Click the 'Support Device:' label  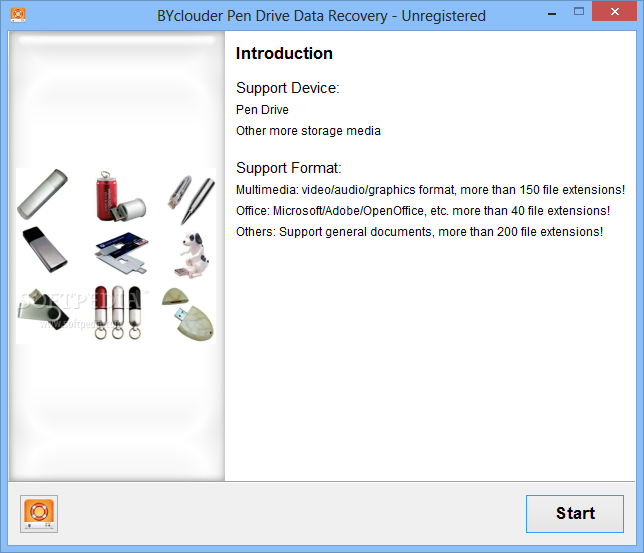click(288, 88)
